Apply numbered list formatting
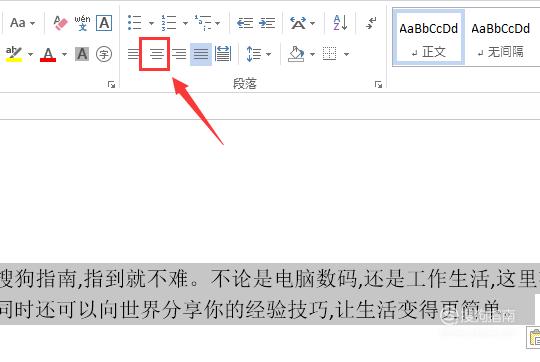Viewport: 540px width, 362px height. pos(169,23)
